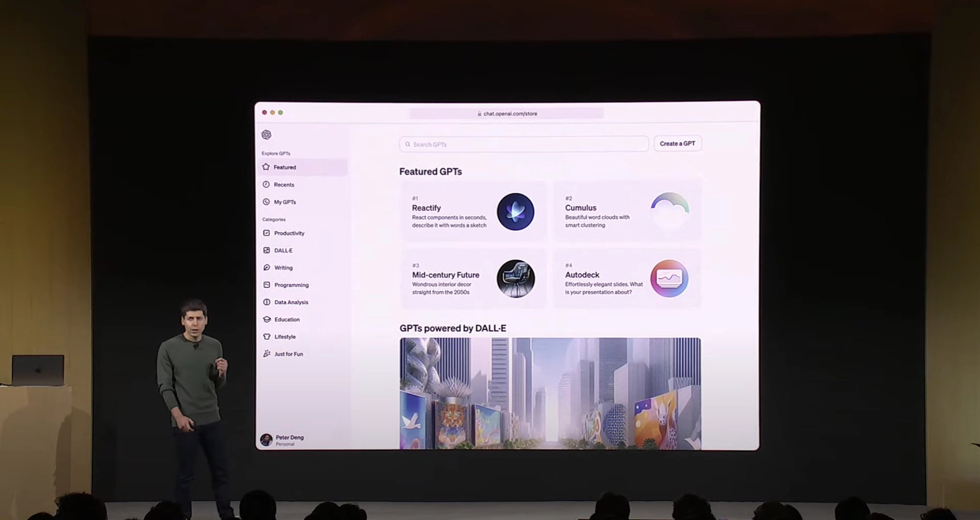This screenshot has height=520, width=980.
Task: Click the Just for Fun party icon
Action: pyautogui.click(x=267, y=354)
